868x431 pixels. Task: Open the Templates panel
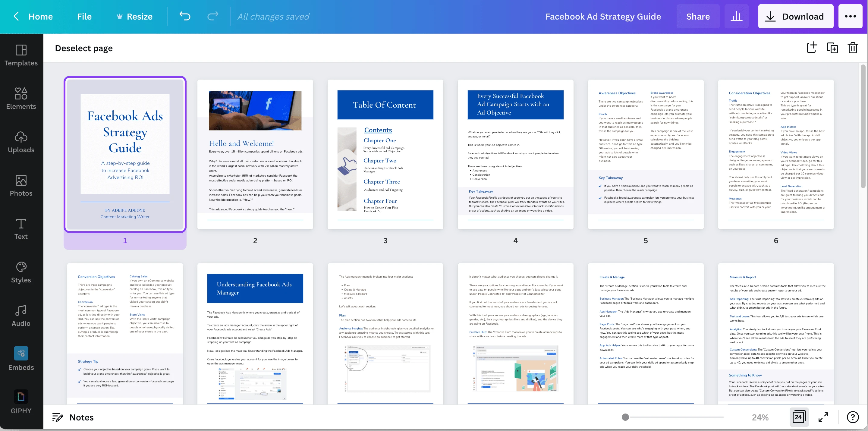[x=21, y=55]
